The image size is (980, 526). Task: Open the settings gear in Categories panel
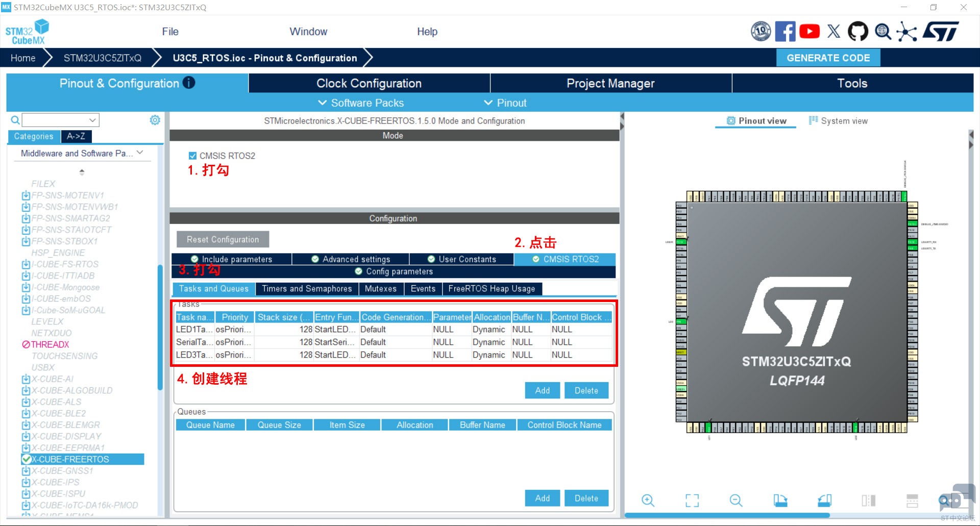click(x=155, y=120)
